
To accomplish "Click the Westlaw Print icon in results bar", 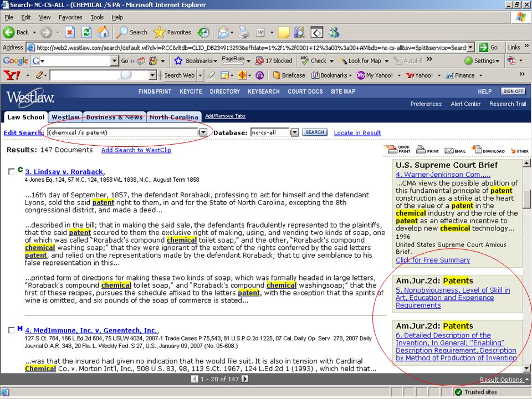I will click(427, 149).
